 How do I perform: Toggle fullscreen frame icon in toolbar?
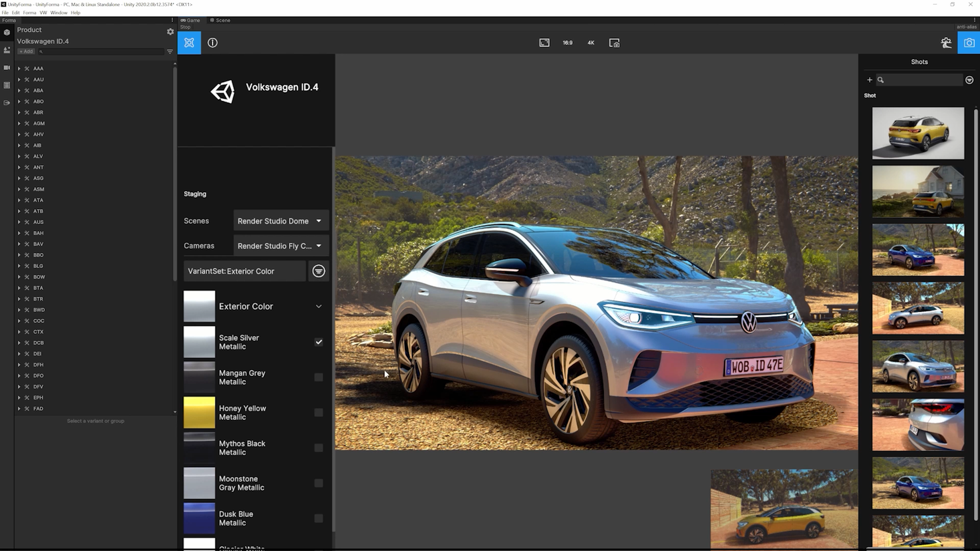pos(544,43)
